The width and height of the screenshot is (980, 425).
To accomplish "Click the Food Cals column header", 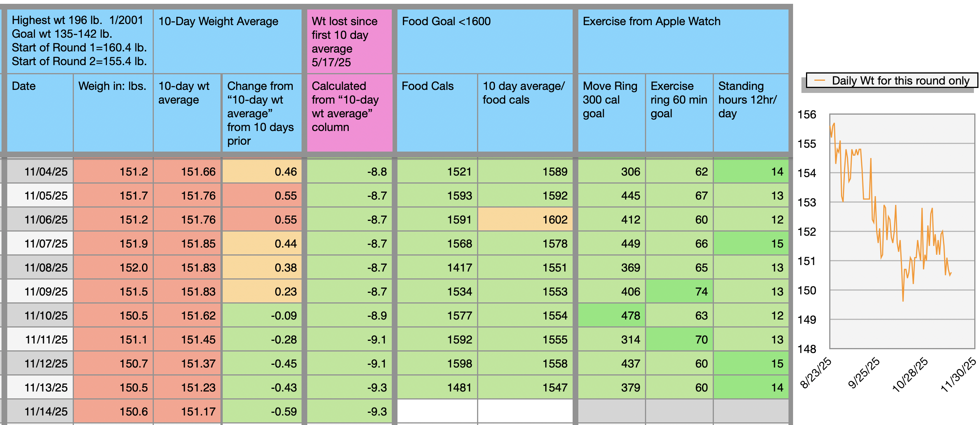I will 437,113.
